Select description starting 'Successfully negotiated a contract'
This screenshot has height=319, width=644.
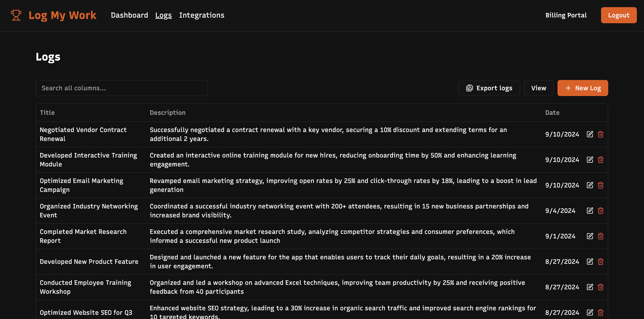click(x=328, y=134)
